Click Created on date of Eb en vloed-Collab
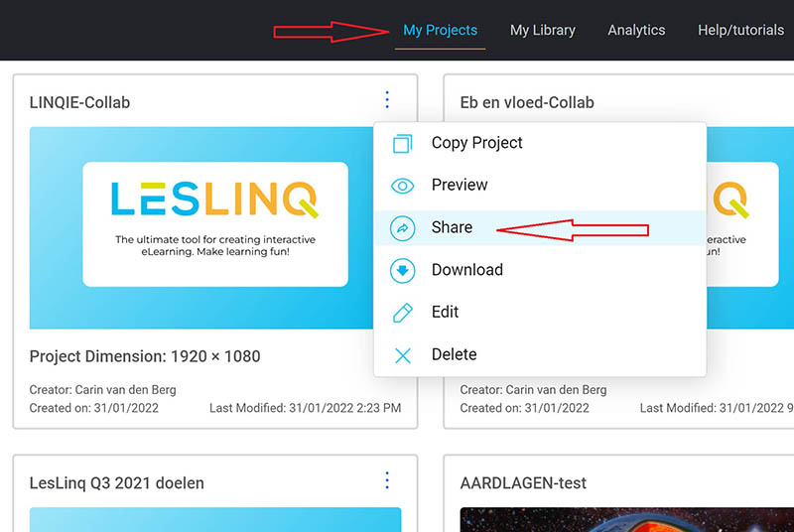794x532 pixels. point(524,408)
